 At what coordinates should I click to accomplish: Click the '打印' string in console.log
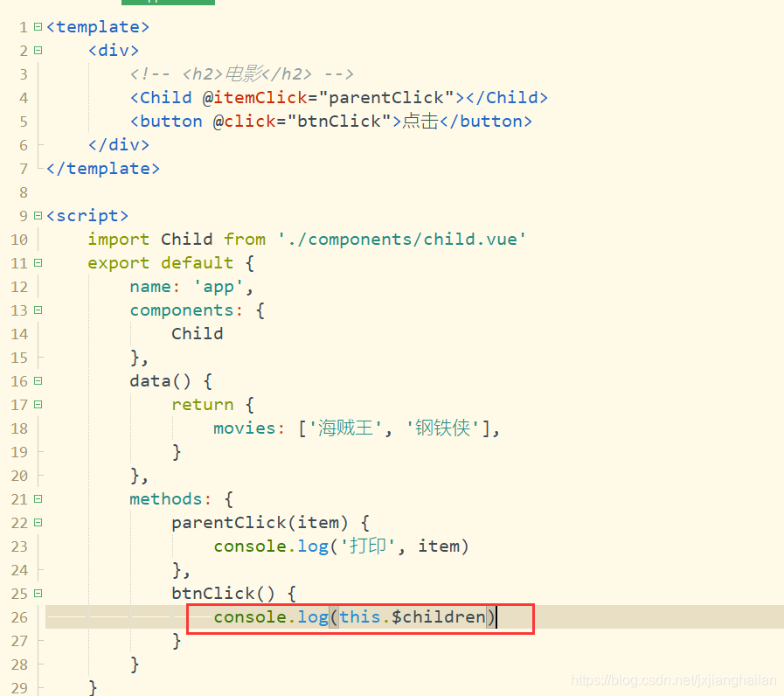pos(369,546)
